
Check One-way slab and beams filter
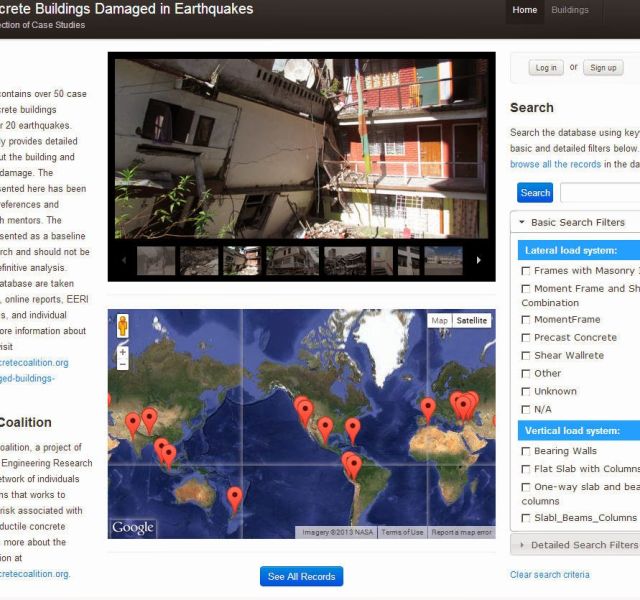pos(526,487)
